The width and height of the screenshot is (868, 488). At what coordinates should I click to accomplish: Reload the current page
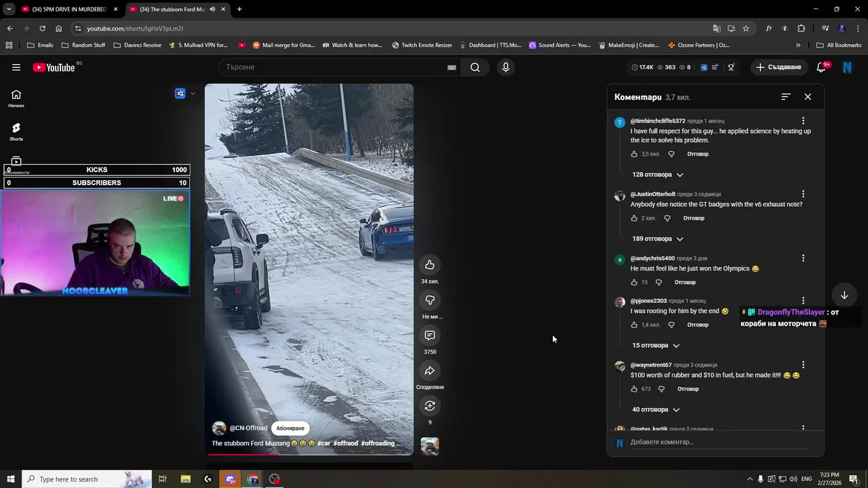pos(42,28)
